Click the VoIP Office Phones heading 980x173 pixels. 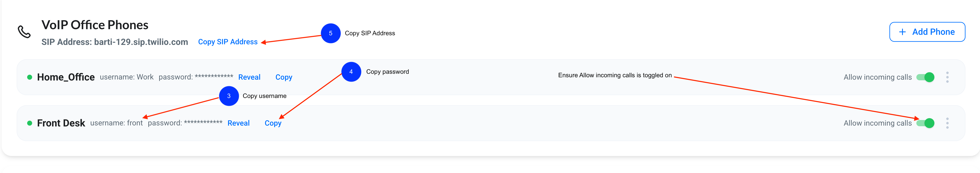click(x=95, y=25)
